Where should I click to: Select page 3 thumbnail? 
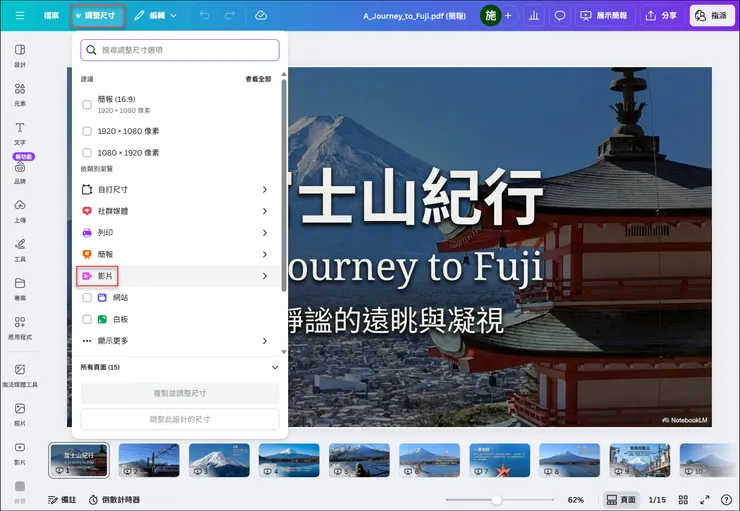[219, 460]
